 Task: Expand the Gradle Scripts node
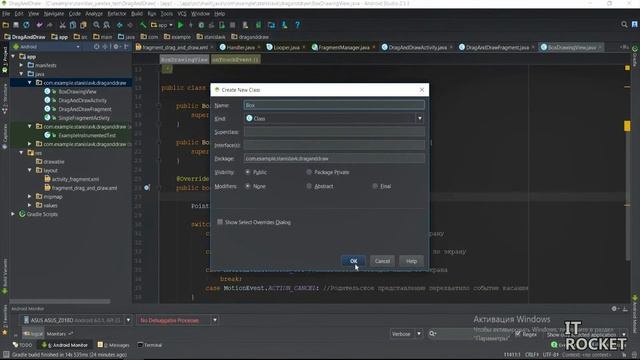pos(13,214)
